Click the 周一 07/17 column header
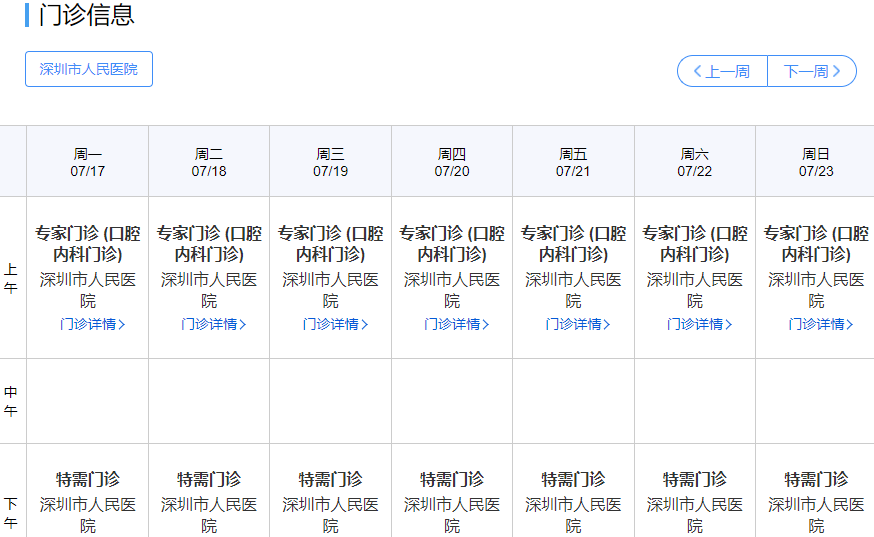The width and height of the screenshot is (874, 537). 88,162
